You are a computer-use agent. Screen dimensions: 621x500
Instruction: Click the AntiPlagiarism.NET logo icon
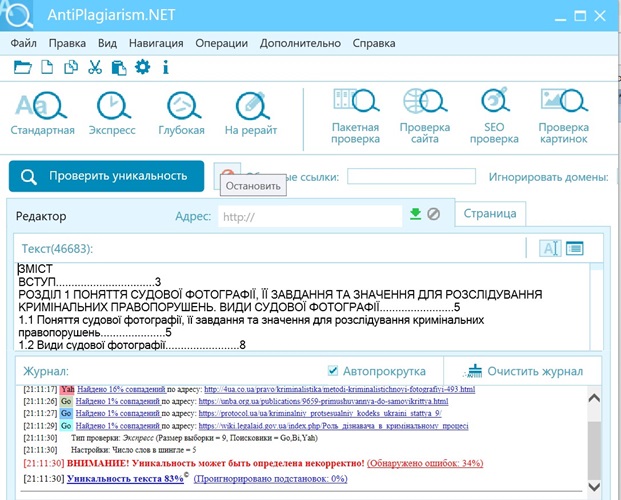[17, 15]
